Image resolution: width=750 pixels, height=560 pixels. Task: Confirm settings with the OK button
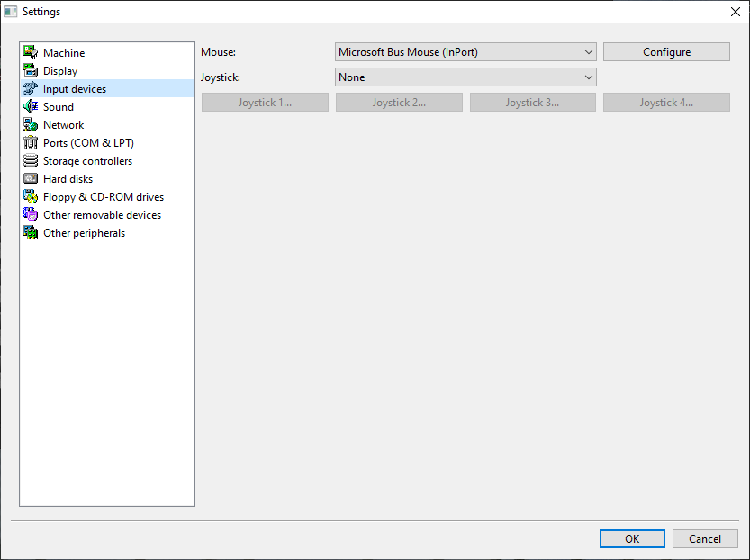point(632,538)
